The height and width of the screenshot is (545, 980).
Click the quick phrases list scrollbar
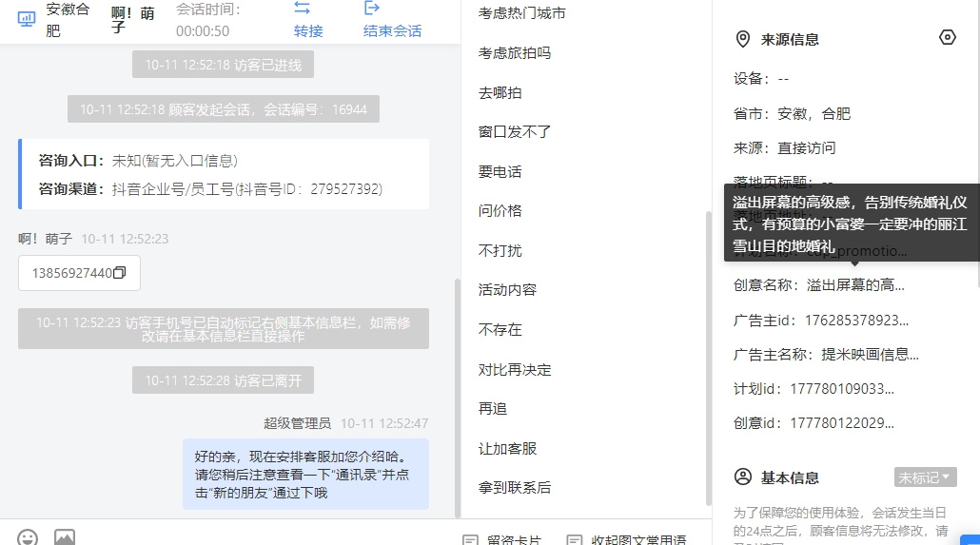pos(708,359)
